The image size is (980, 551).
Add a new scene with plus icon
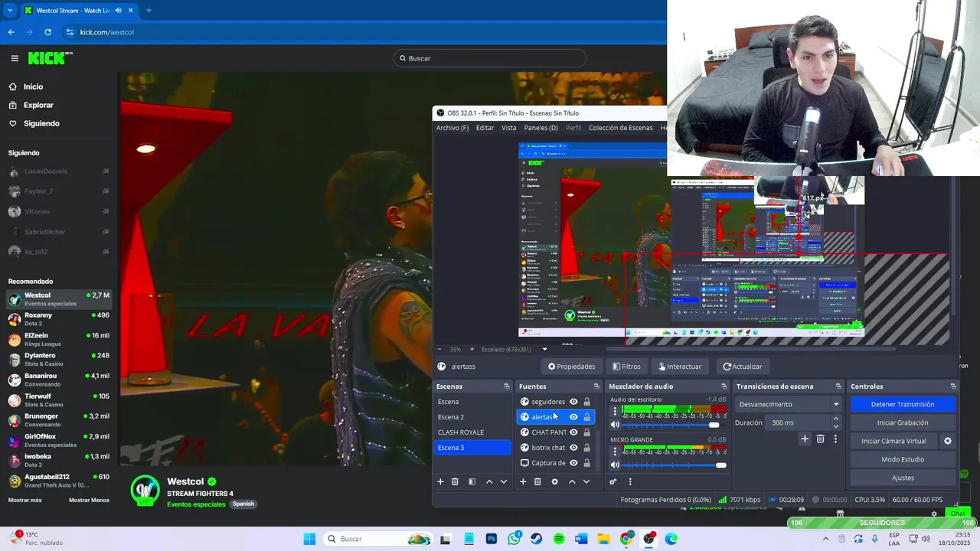pos(440,481)
